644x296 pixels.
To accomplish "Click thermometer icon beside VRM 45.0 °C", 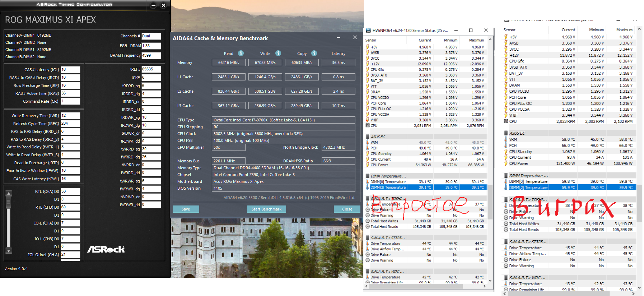I will [x=367, y=142].
